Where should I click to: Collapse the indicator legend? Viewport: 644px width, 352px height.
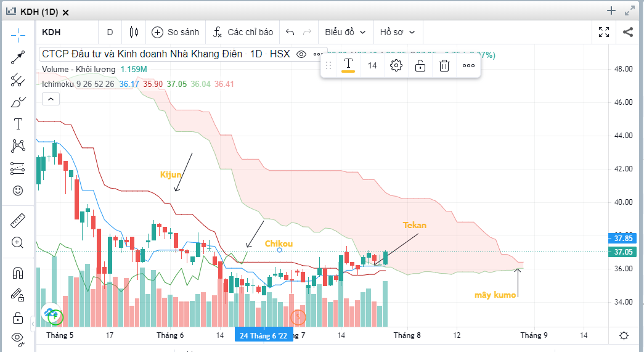tap(51, 99)
